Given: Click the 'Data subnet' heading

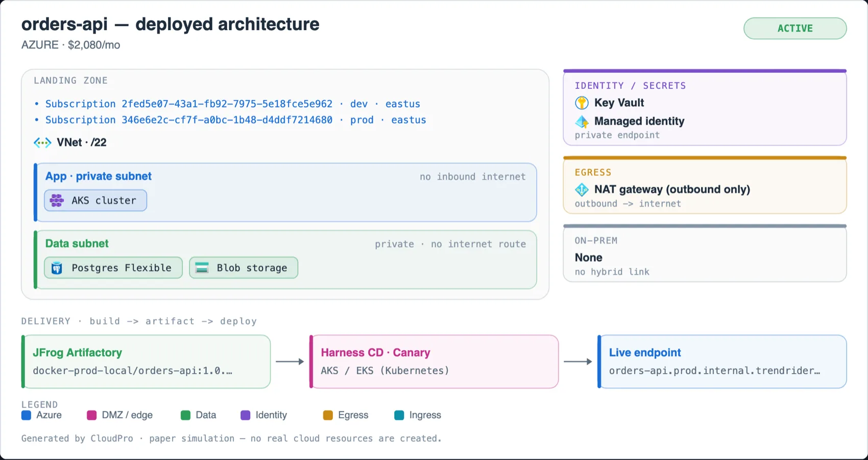Looking at the screenshot, I should coord(77,243).
